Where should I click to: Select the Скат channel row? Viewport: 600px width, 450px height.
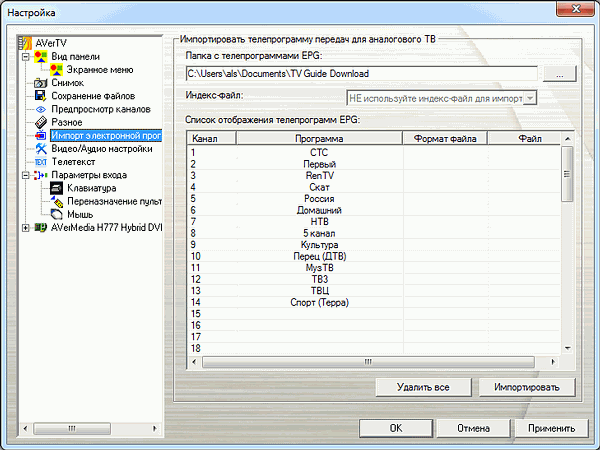click(x=374, y=187)
